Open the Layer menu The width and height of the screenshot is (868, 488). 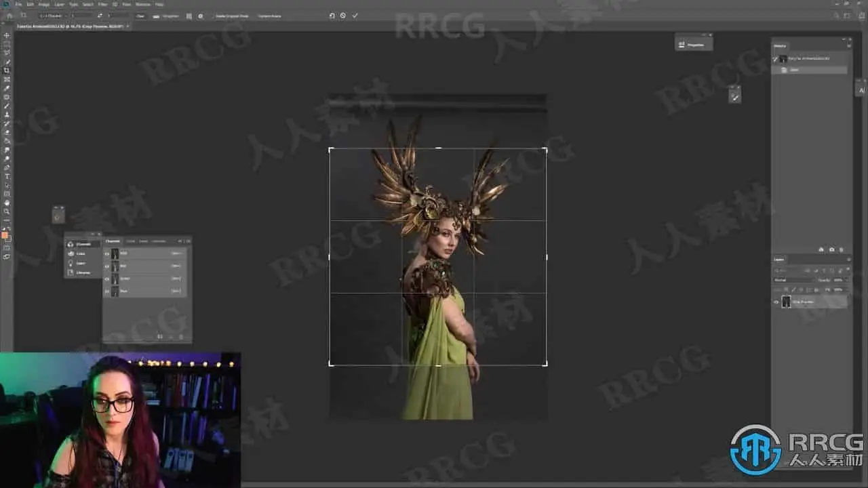(x=58, y=4)
